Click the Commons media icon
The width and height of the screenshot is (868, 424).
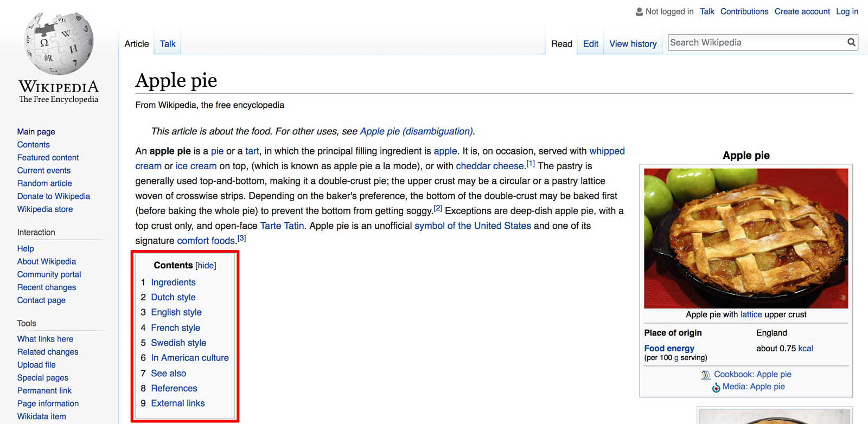pyautogui.click(x=716, y=387)
